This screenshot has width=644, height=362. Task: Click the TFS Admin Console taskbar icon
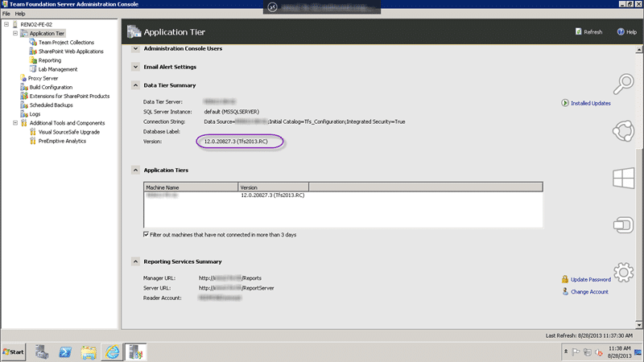(x=135, y=352)
